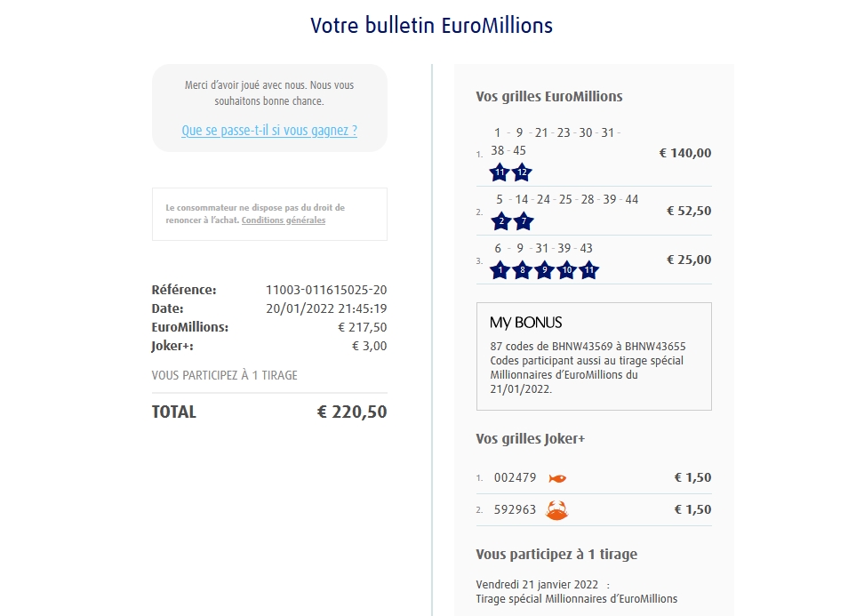Click the 'Votre bulletin EuroMillions' heading

tap(431, 26)
